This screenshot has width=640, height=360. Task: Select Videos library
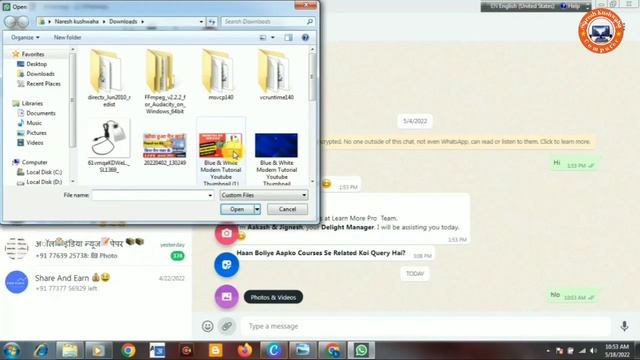coord(35,143)
